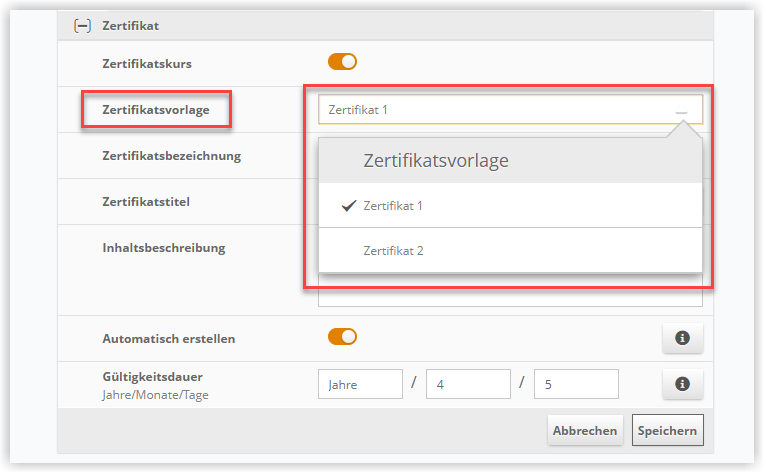The image size is (764, 473).
Task: Collapse the Zertifikat section minus icon
Action: click(82, 25)
